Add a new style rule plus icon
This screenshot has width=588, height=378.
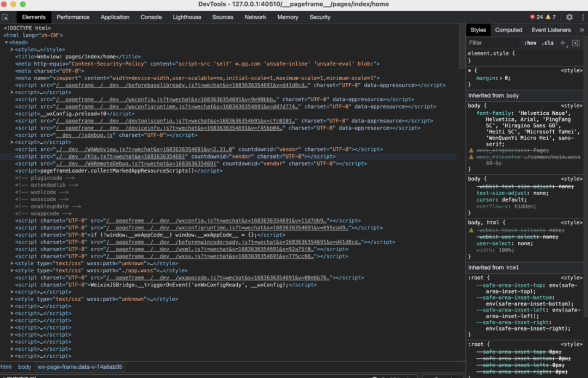(563, 42)
